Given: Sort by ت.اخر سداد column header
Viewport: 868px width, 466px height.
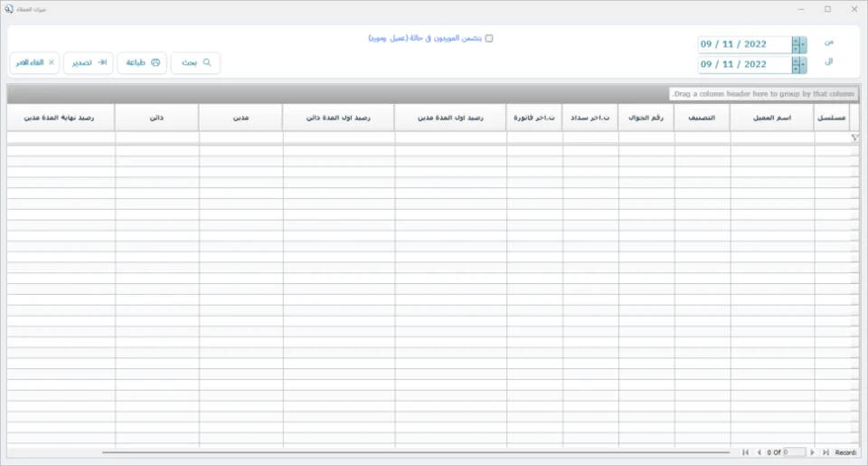Looking at the screenshot, I should pos(590,118).
